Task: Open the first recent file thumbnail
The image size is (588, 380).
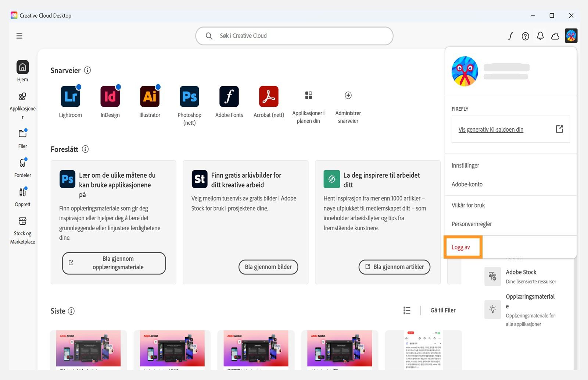Action: (88, 348)
